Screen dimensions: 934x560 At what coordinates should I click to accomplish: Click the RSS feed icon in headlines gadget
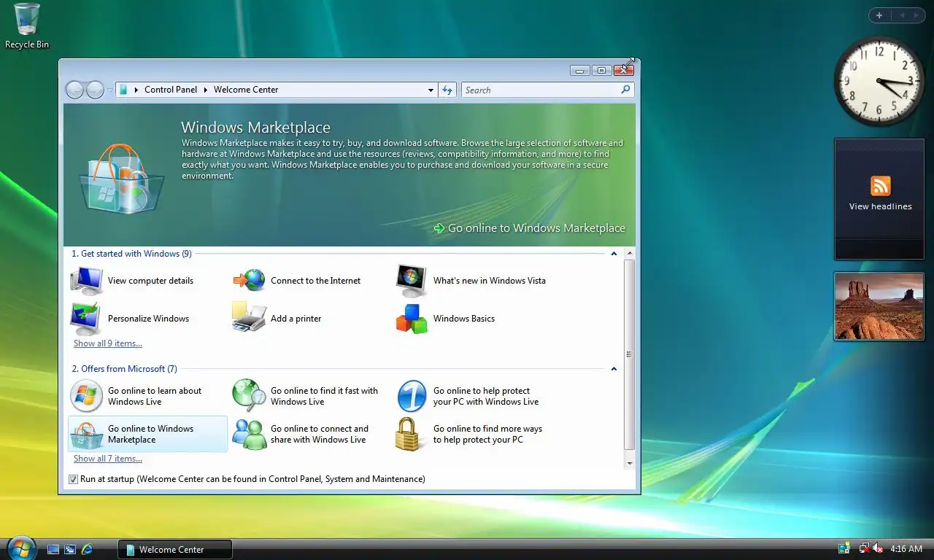tap(880, 185)
